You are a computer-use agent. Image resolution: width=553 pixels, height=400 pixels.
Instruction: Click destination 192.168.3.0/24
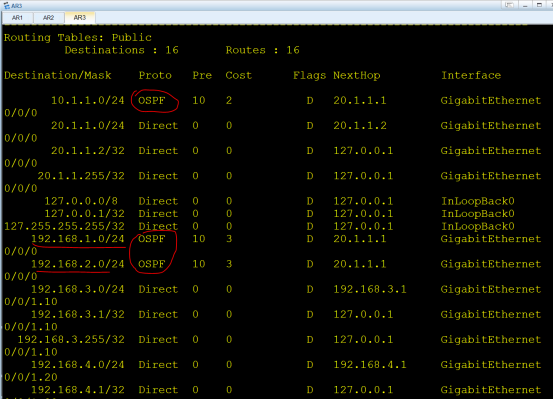78,289
